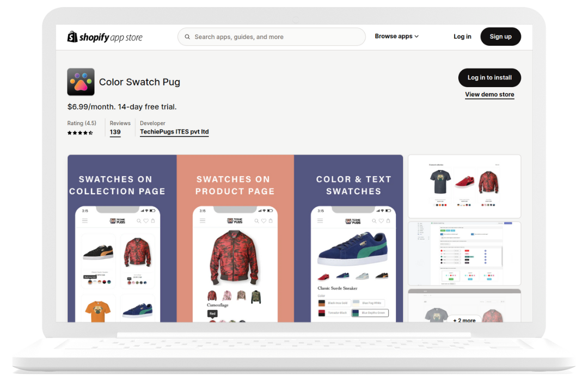Click the Log in to install button
588x381 pixels.
pos(489,78)
